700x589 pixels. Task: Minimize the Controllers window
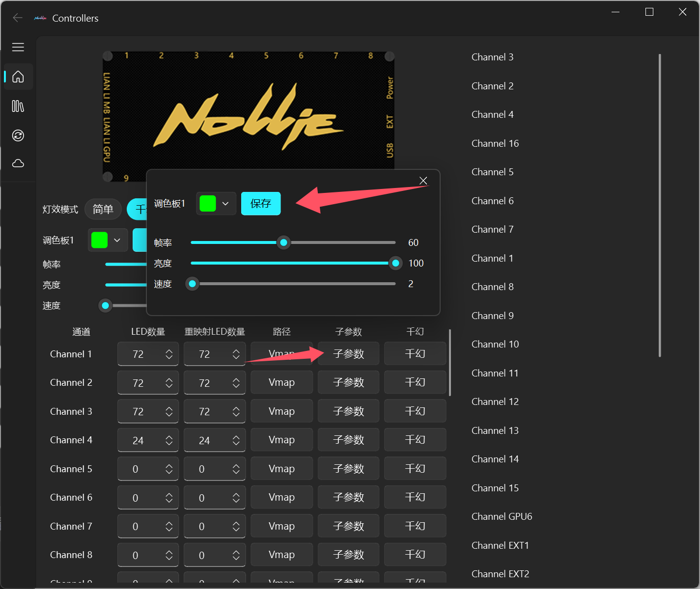(x=616, y=12)
